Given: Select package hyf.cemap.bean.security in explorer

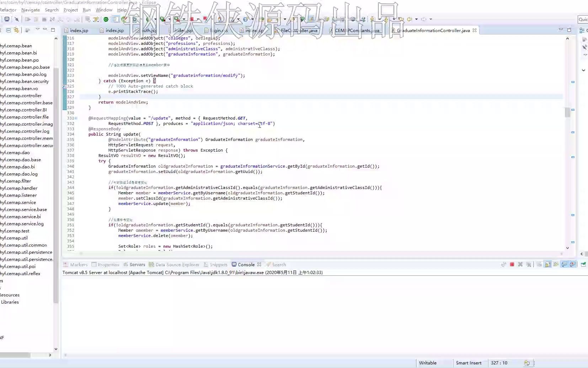Looking at the screenshot, I should [x=24, y=82].
